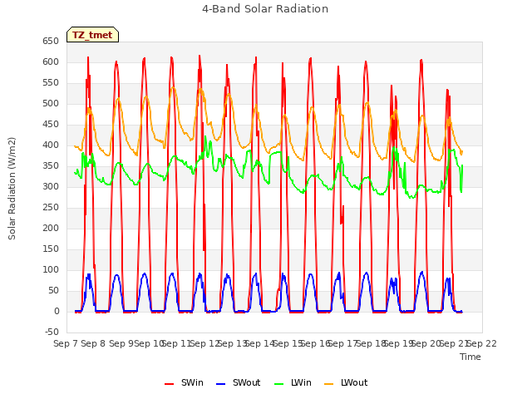The height and width of the screenshot is (399, 532).
Task: Click the 'Sep 8' x-axis tick label
Action: pos(93,344)
